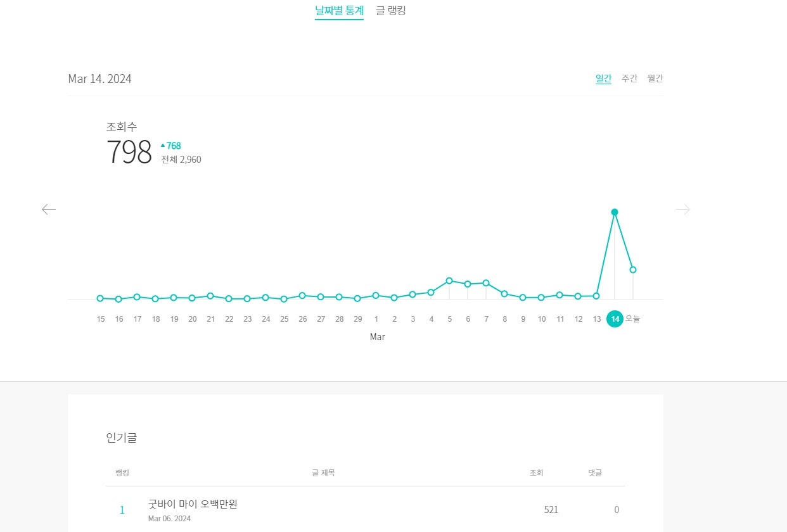Click the left arrow to view earlier dates

(49, 209)
